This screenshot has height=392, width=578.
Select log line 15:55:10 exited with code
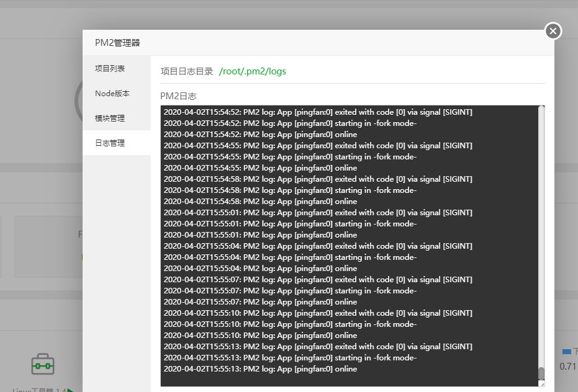(318, 313)
